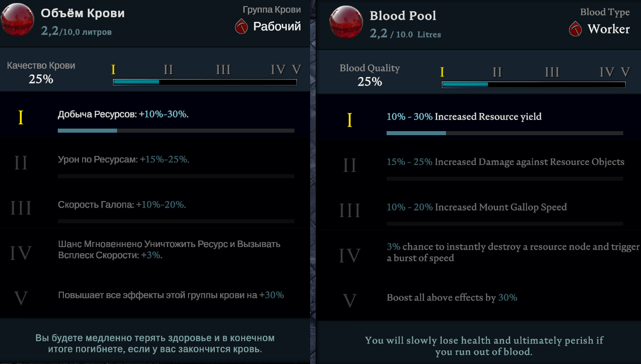
Task: Click the Качество Крови progress bar
Action: pyautogui.click(x=205, y=82)
